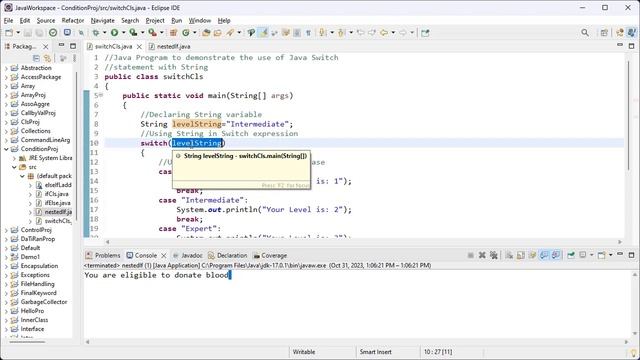Close the Console view tab
The image size is (640, 360).
point(164,256)
